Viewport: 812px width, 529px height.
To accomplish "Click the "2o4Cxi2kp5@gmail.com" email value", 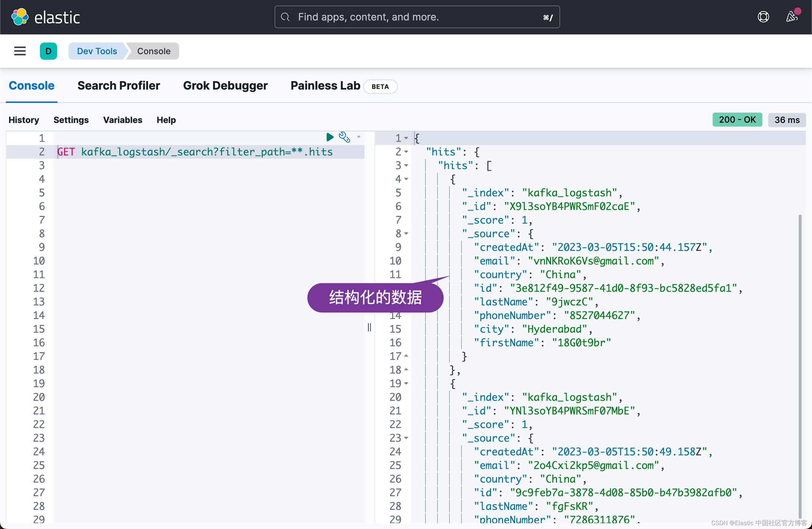I will 593,466.
